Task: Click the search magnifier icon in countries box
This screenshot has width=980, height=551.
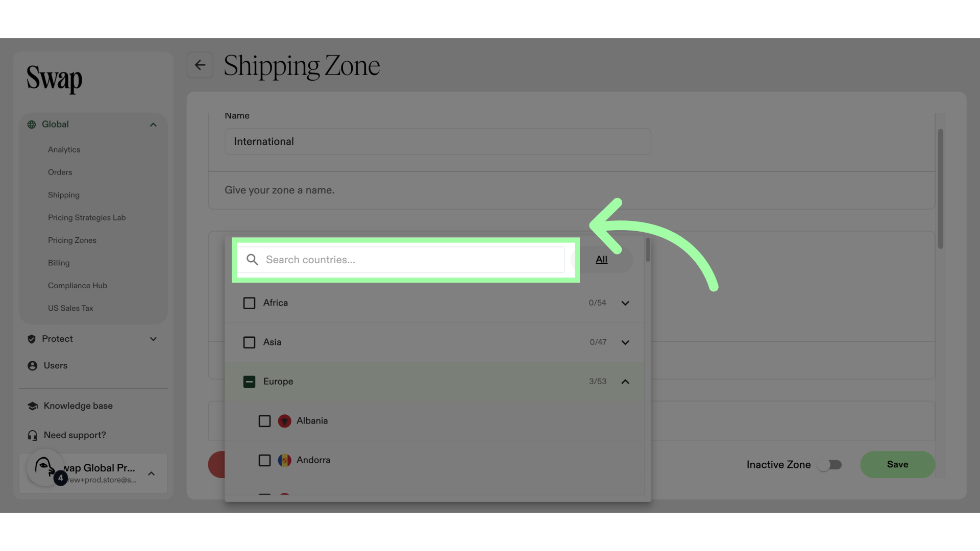Action: (252, 260)
